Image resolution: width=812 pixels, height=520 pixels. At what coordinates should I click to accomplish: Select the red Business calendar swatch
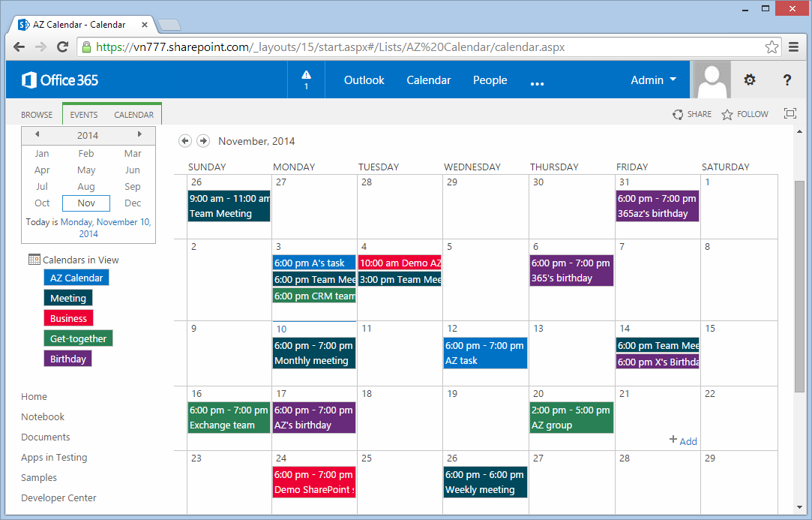(x=68, y=318)
